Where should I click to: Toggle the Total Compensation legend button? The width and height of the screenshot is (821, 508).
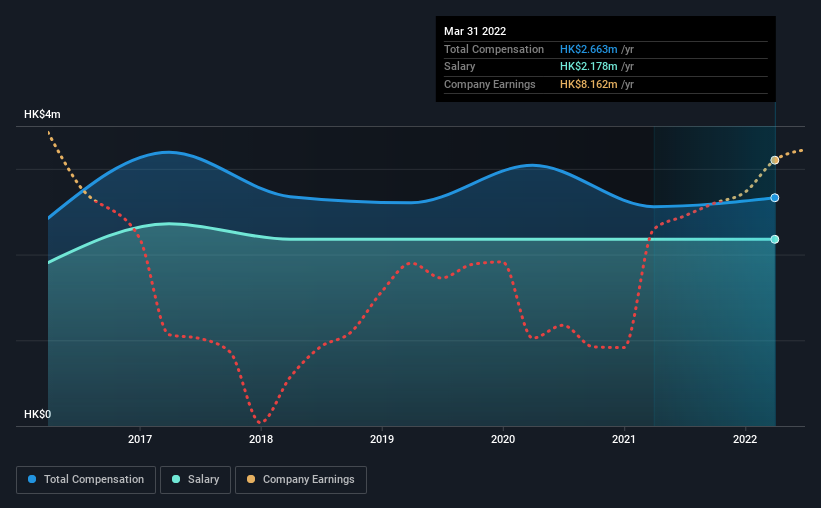point(86,480)
